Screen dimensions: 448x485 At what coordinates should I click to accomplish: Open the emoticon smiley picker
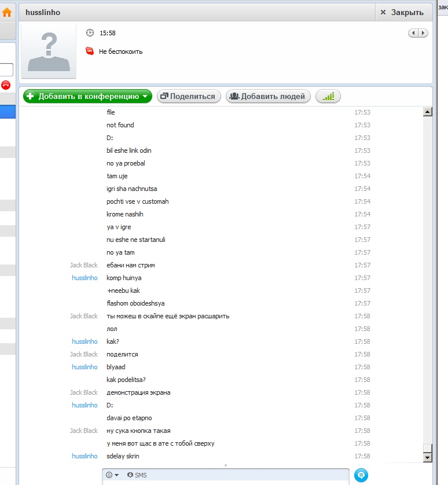tap(112, 475)
